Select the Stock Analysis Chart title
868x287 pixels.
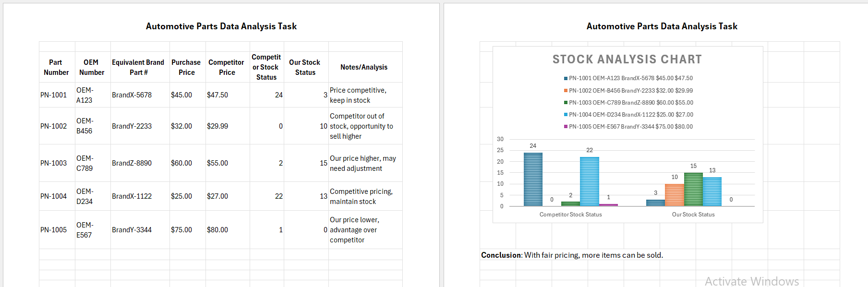click(627, 60)
